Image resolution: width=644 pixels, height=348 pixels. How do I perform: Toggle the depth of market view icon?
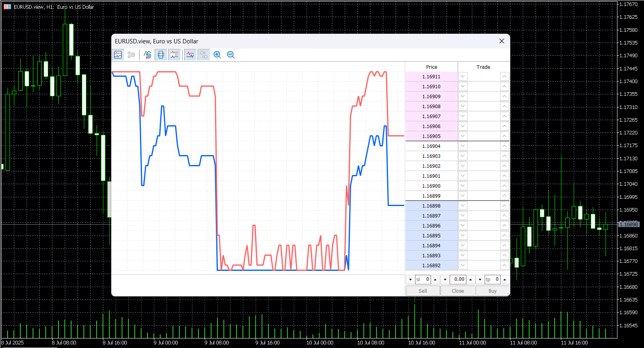click(x=161, y=55)
